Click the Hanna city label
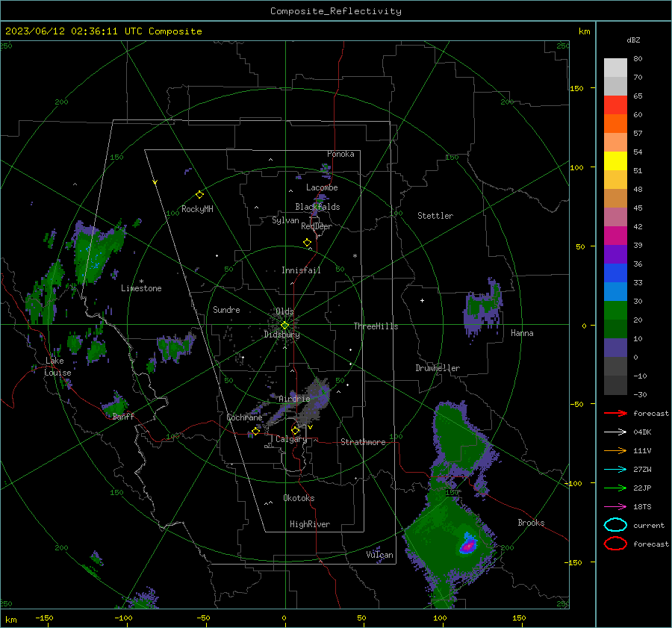The height and width of the screenshot is (628, 672). coord(522,333)
